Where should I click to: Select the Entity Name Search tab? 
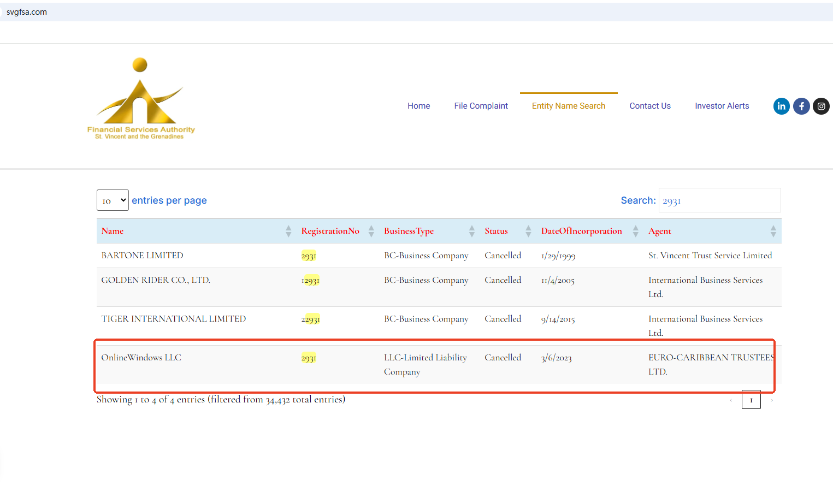coord(568,106)
